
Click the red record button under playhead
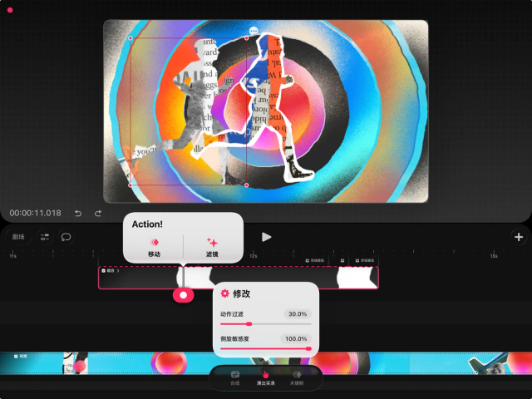[183, 295]
